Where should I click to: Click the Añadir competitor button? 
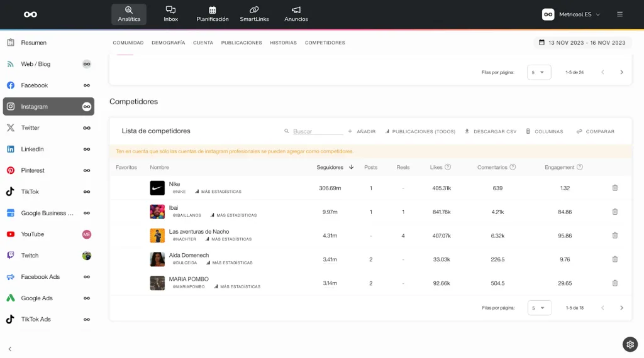(362, 132)
